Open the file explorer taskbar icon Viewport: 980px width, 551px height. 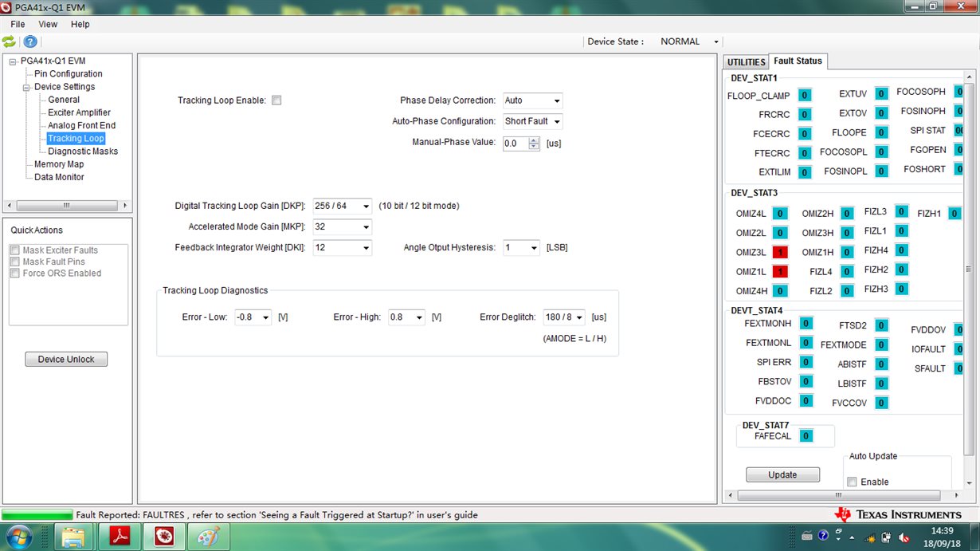pyautogui.click(x=73, y=537)
